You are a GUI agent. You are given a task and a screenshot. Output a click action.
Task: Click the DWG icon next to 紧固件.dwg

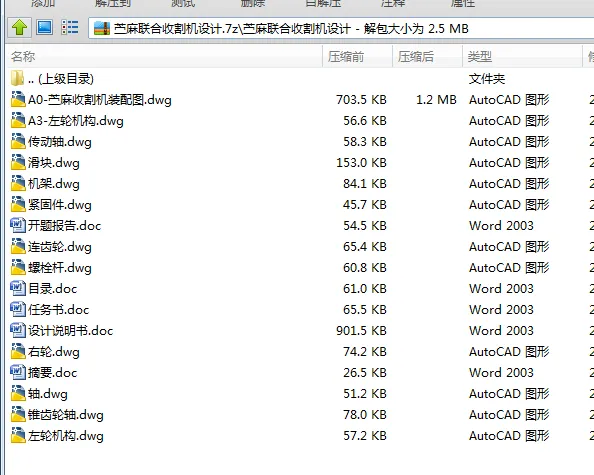[18, 204]
